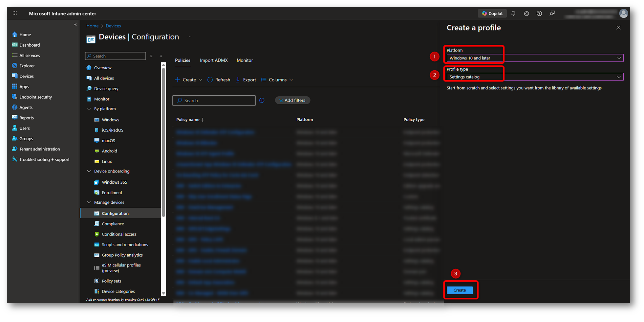
Task: Click the help question mark icon
Action: coord(539,13)
